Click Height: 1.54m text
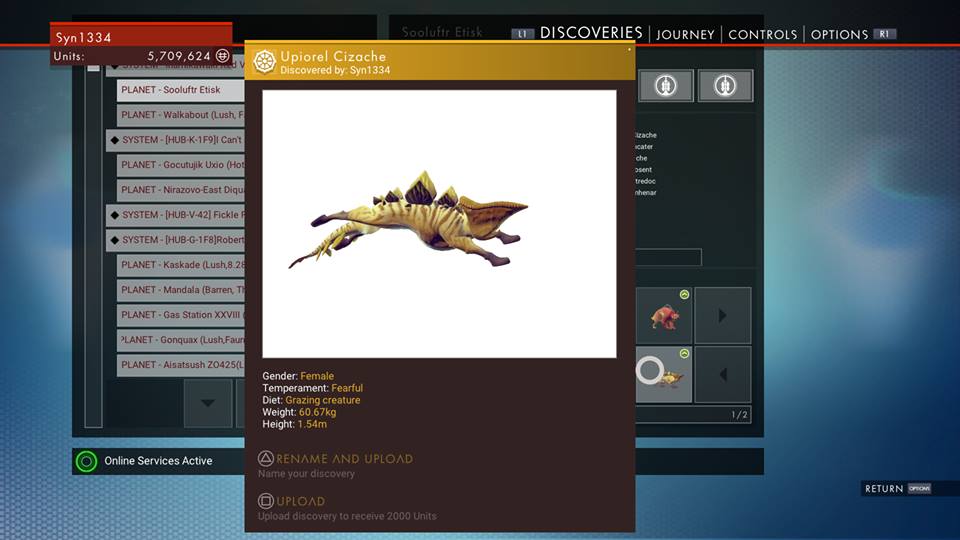960x540 pixels. 294,424
